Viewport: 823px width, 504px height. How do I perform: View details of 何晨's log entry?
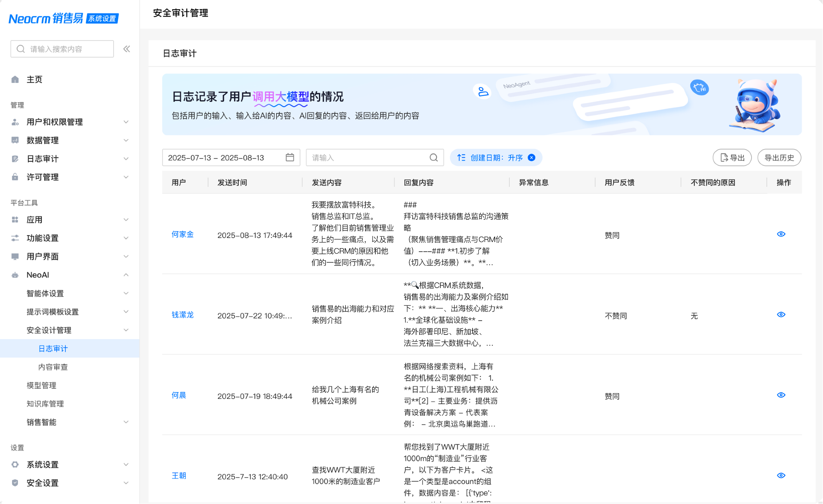pos(781,395)
